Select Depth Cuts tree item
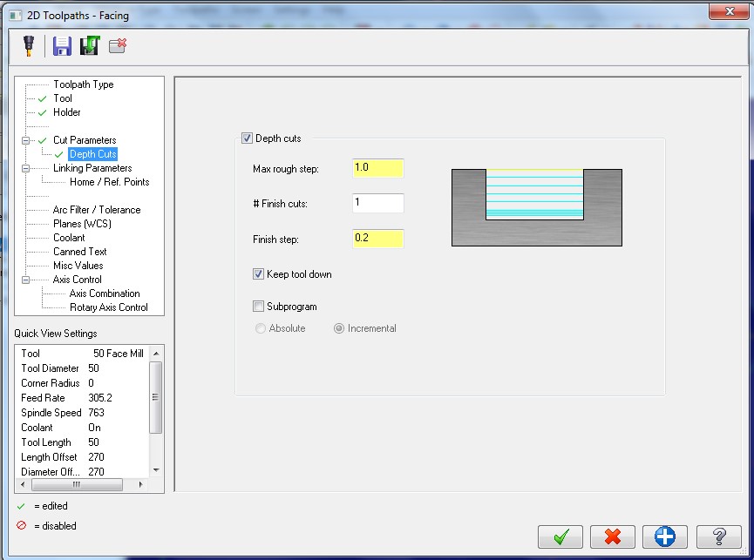 (92, 154)
